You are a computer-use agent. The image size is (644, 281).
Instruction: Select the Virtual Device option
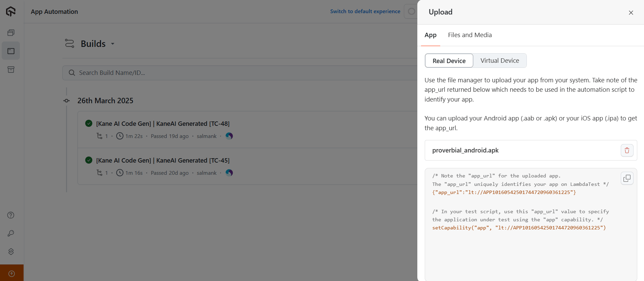(500, 61)
